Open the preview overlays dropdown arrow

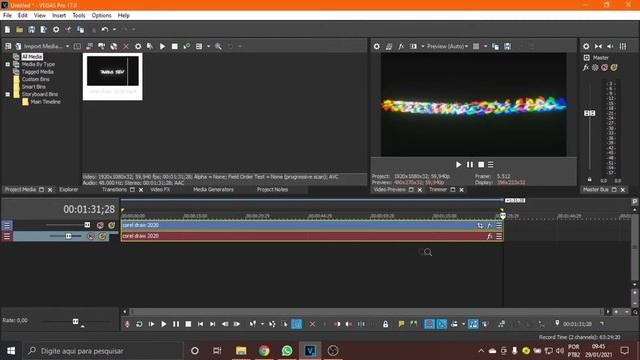click(485, 47)
